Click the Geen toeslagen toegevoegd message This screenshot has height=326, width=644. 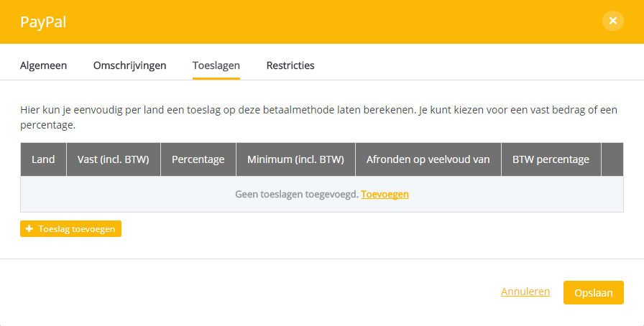(x=297, y=194)
